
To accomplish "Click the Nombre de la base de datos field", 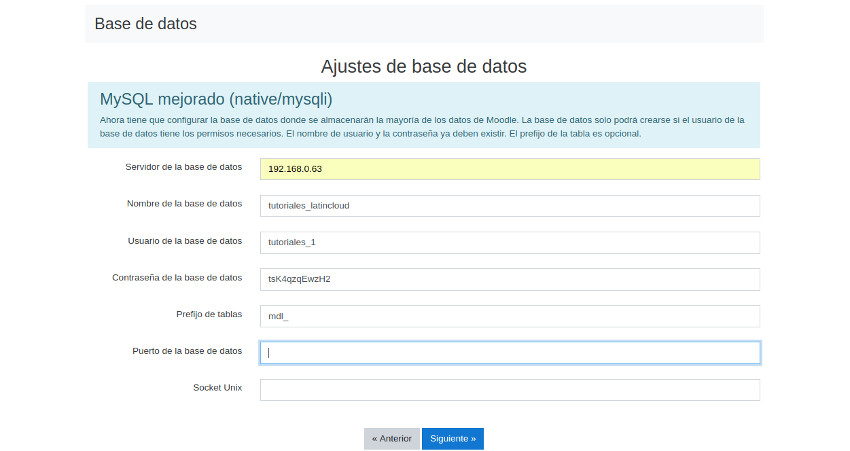I will click(510, 206).
